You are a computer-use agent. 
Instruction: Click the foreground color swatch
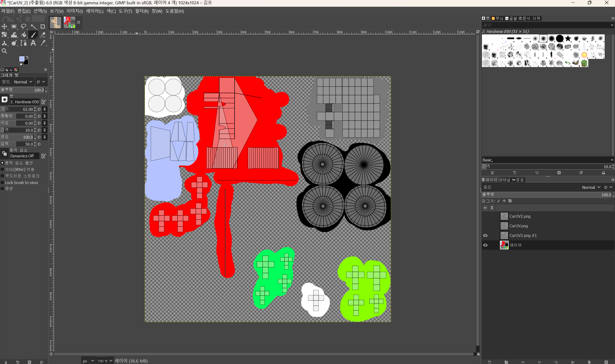(x=22, y=59)
